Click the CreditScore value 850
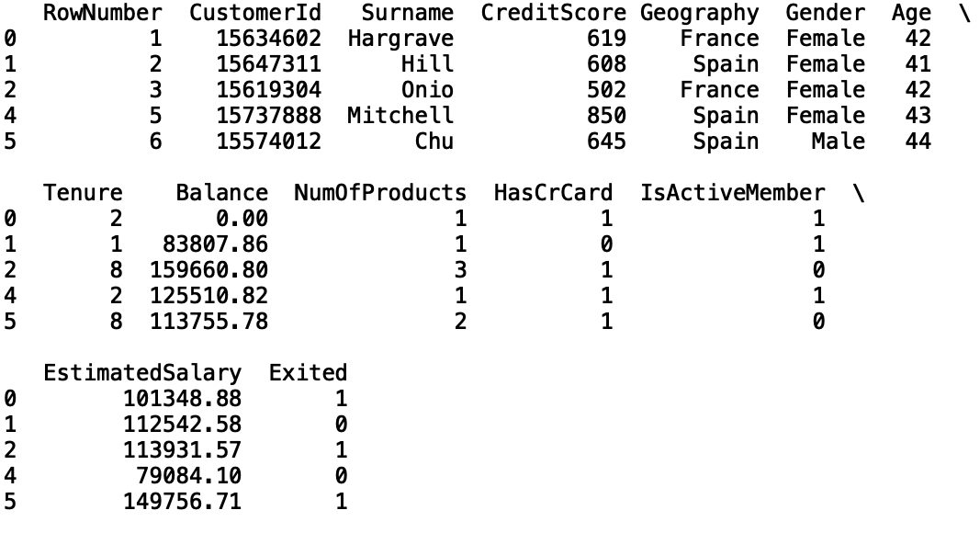Screen dimensions: 980x533 tap(606, 116)
